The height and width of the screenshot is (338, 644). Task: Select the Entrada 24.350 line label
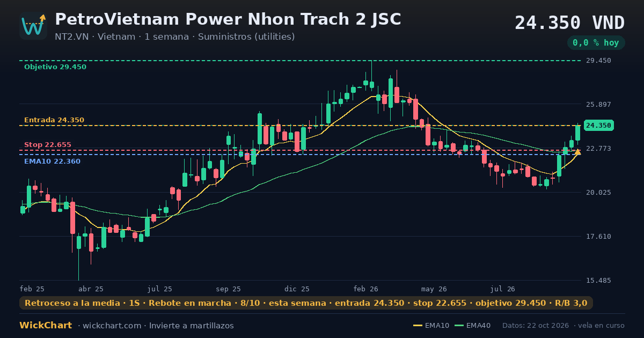[54, 120]
